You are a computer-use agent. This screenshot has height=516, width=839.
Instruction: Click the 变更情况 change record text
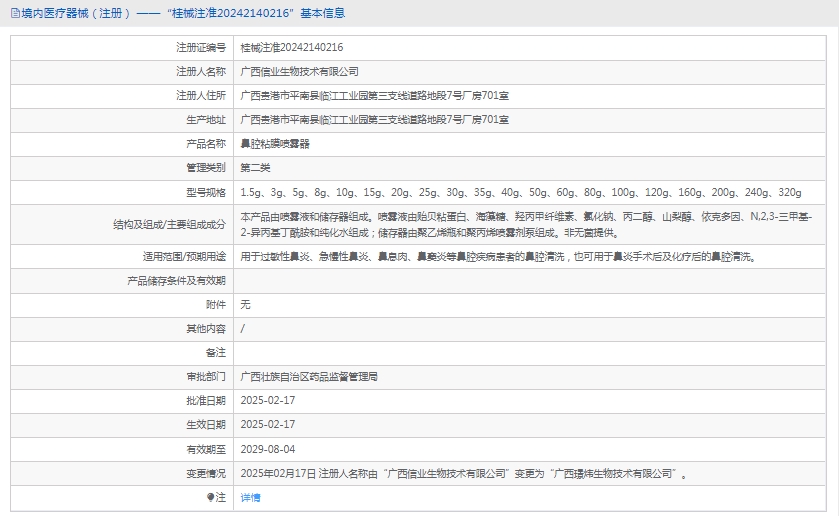click(463, 473)
